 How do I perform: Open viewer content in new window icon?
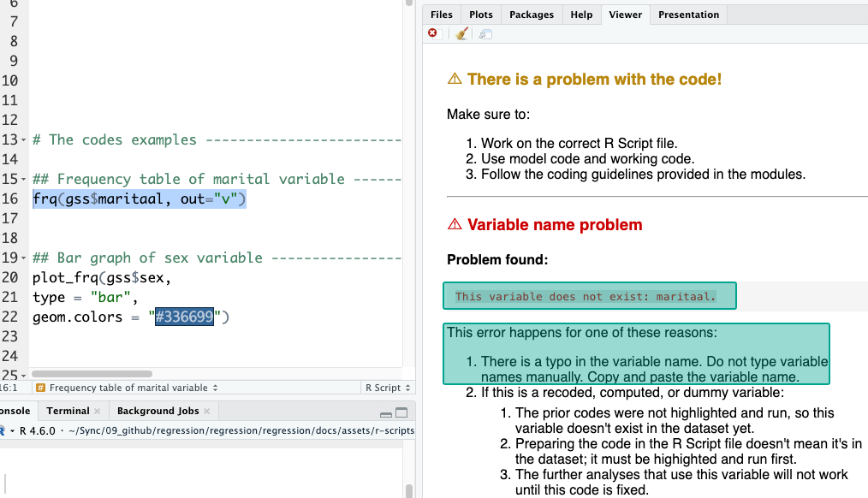pos(485,34)
